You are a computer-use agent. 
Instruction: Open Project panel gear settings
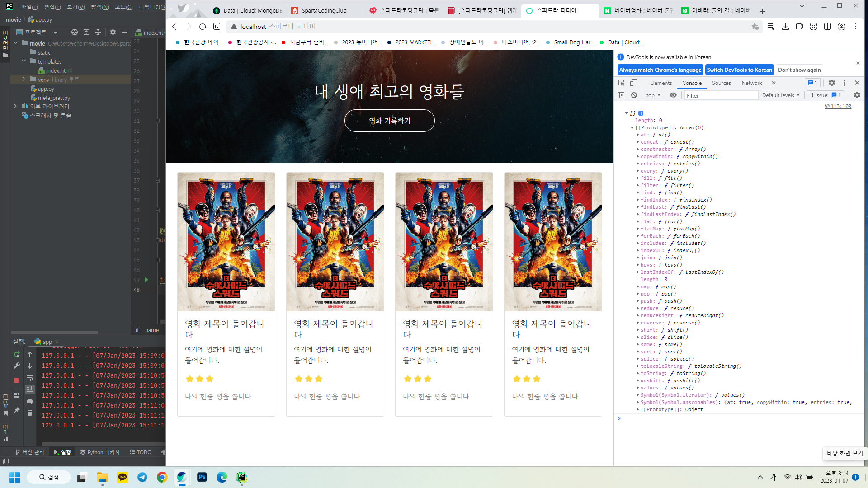pyautogui.click(x=113, y=32)
